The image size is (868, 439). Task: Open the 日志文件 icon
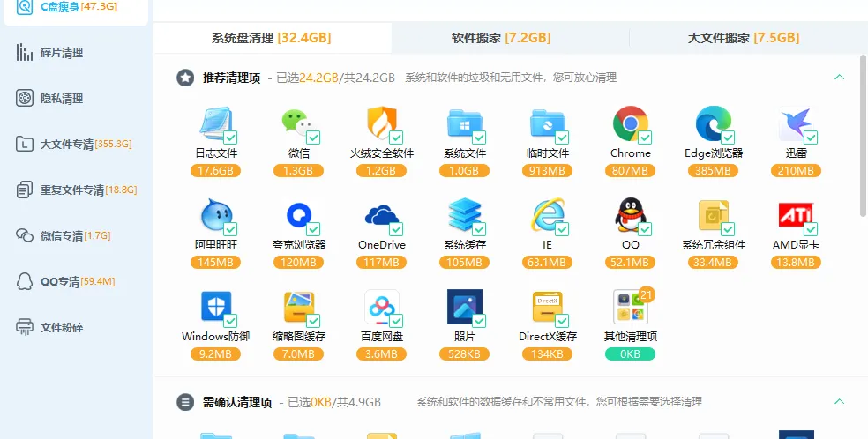point(215,124)
